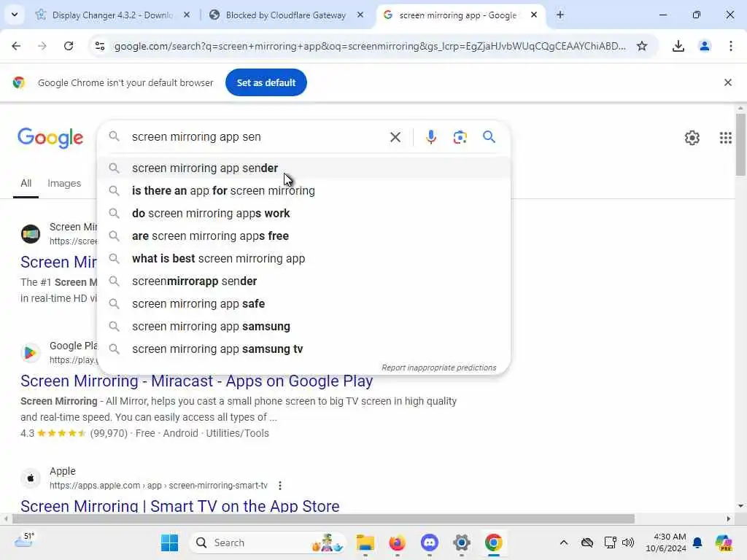This screenshot has height=560, width=747.
Task: Go to Google home via logo
Action: [x=50, y=138]
